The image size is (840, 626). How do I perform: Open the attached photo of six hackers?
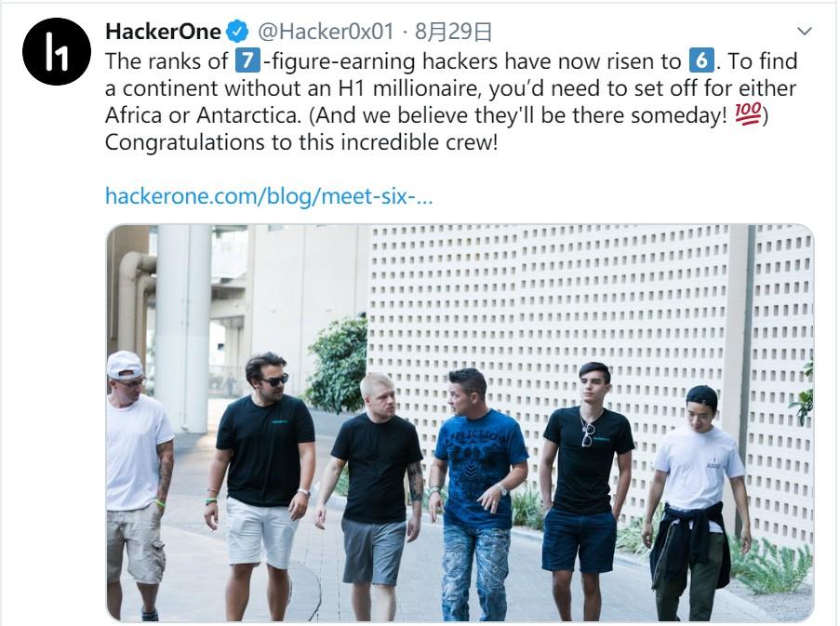coord(460,423)
